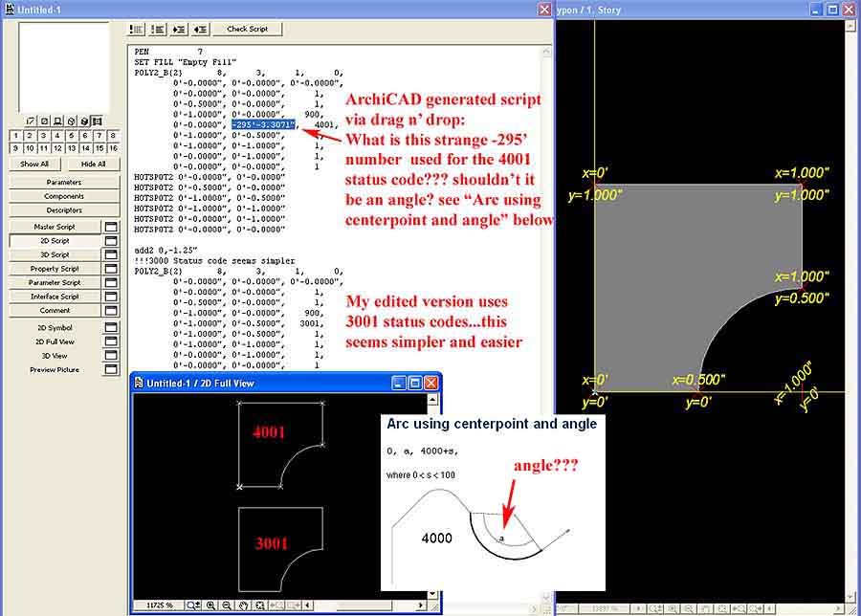This screenshot has height=616, width=861.
Task: Select the fourth preview mode icon under thumbnail
Action: click(x=71, y=121)
